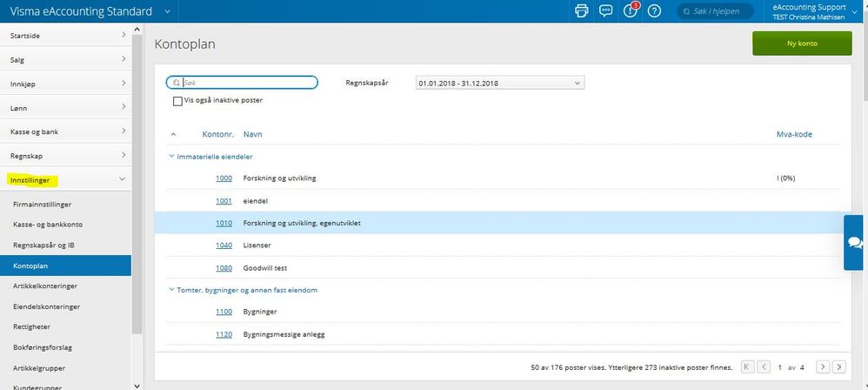Collapse Tomter, bygninger og annen fast eiendom

click(x=171, y=290)
